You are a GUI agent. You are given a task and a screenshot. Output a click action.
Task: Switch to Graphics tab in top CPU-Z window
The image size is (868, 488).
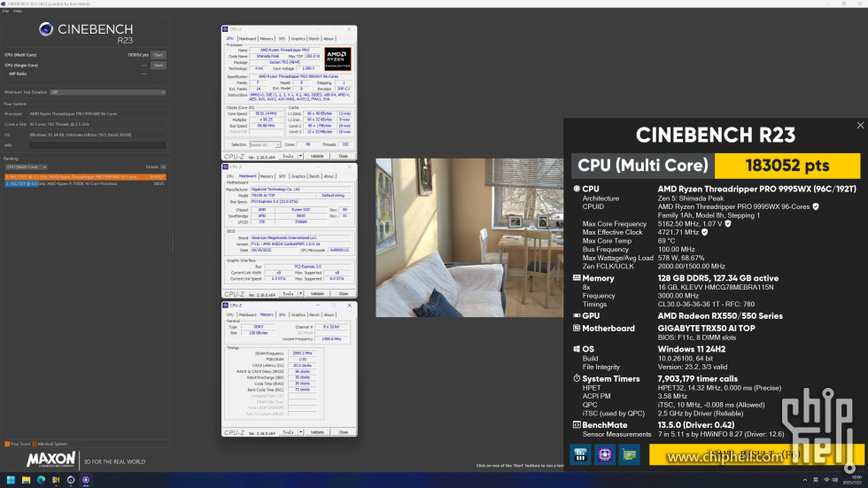coord(298,39)
